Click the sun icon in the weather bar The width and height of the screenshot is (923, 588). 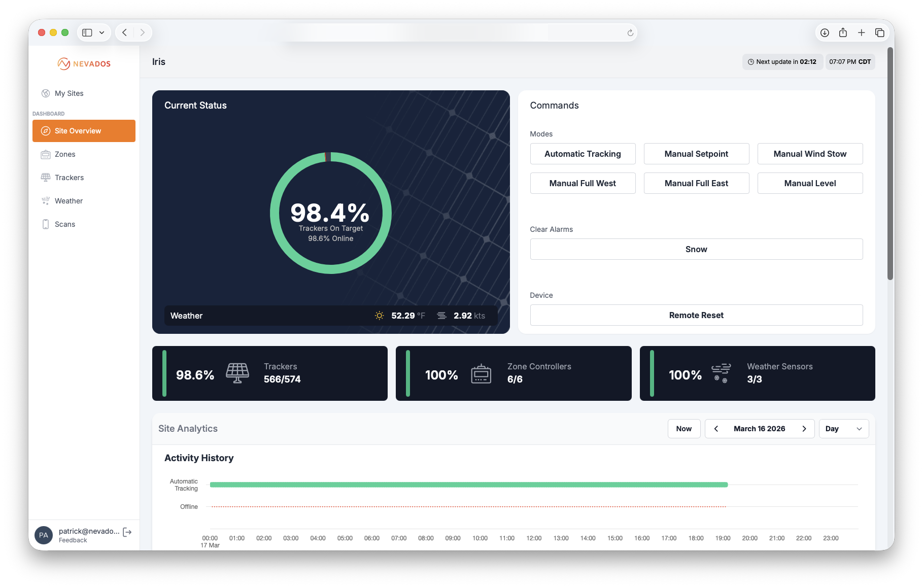pyautogui.click(x=379, y=315)
